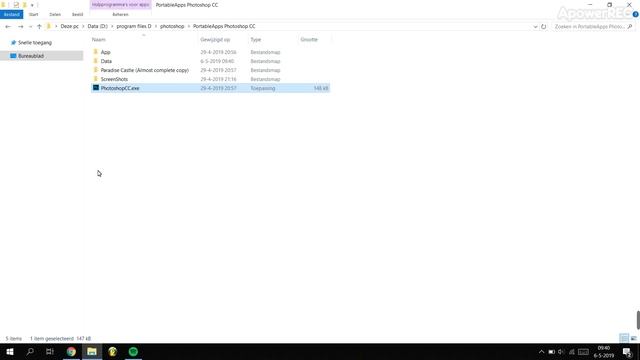Screen dimensions: 640x360
Task: Click Deze pc in the address path
Action: (x=69, y=26)
